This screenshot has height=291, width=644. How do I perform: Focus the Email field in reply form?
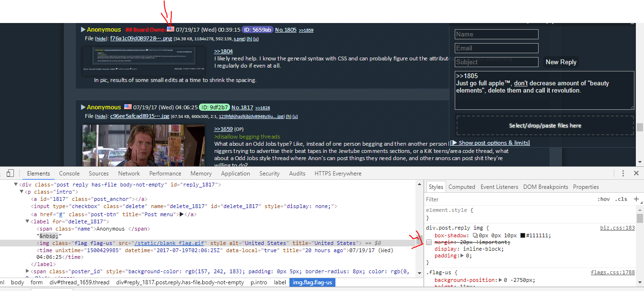click(x=496, y=48)
